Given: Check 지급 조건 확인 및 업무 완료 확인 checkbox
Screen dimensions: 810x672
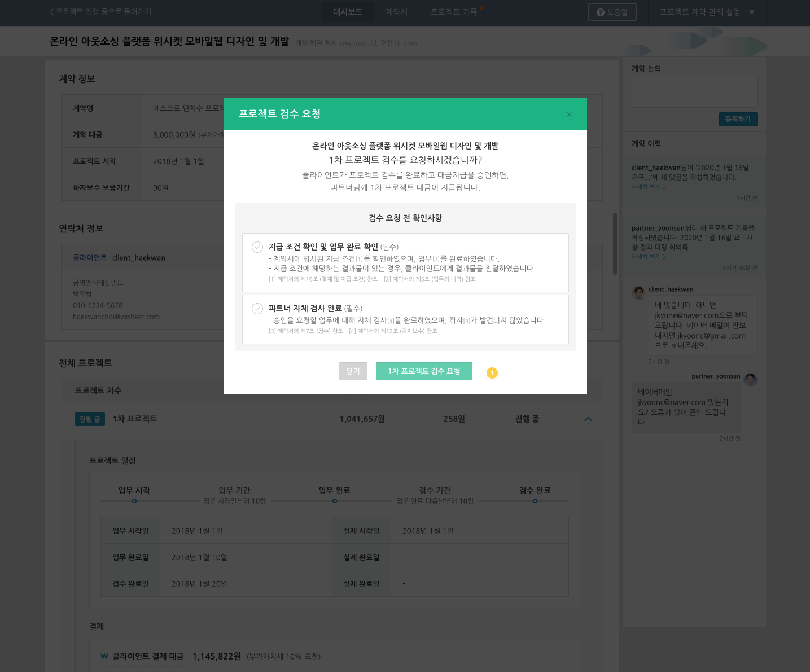Looking at the screenshot, I should (257, 247).
